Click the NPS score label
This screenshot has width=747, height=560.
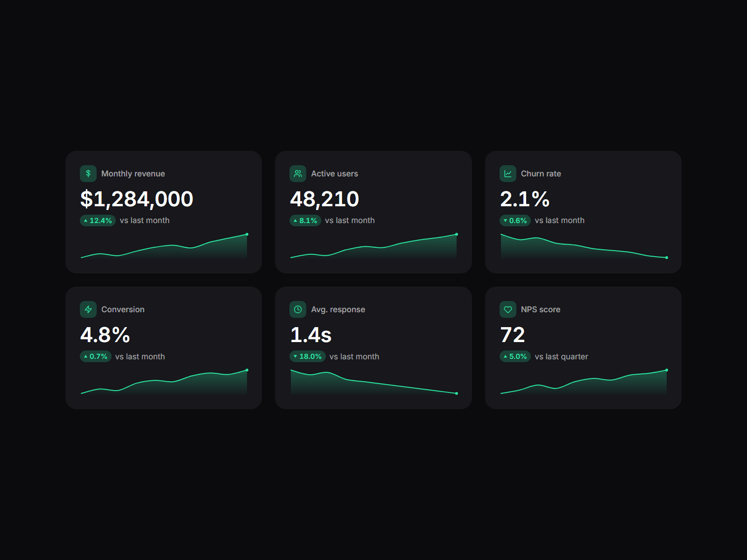541,309
